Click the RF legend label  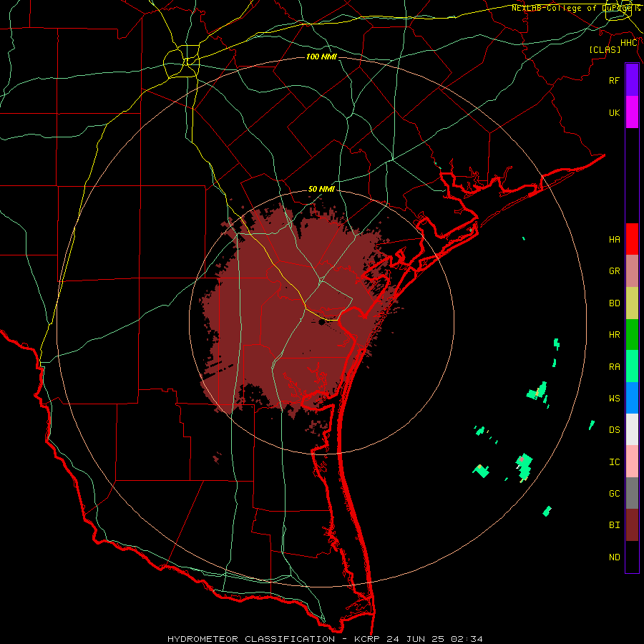click(x=614, y=80)
